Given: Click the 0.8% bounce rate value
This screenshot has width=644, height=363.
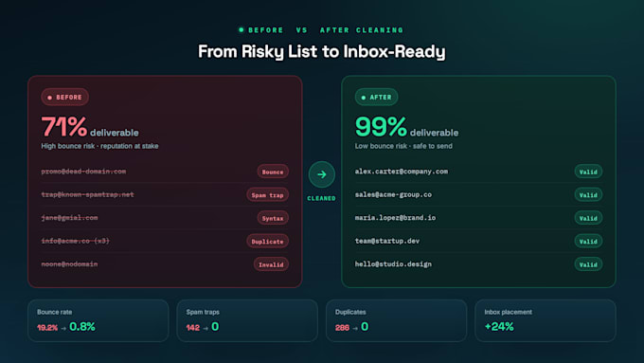Looking at the screenshot, I should (82, 327).
